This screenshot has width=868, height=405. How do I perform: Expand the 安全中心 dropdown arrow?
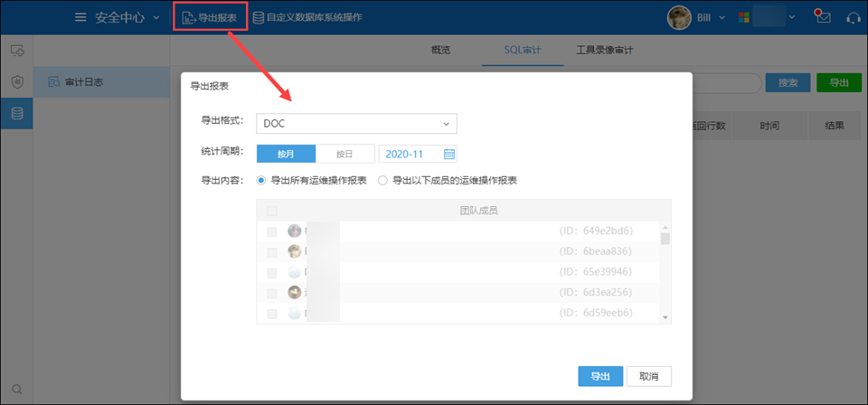click(156, 18)
